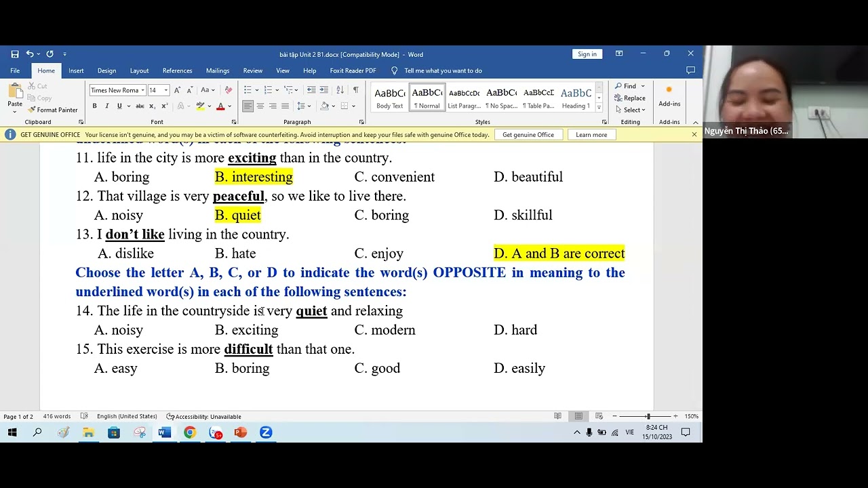Click the Redo/Repeat arrow icon
The image size is (868, 488).
[x=50, y=54]
